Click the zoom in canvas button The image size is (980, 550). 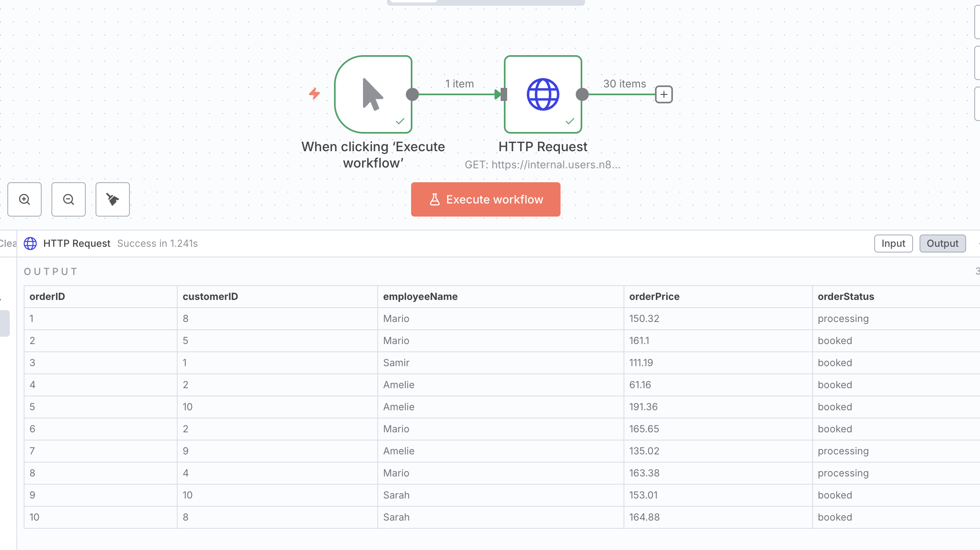(x=24, y=199)
